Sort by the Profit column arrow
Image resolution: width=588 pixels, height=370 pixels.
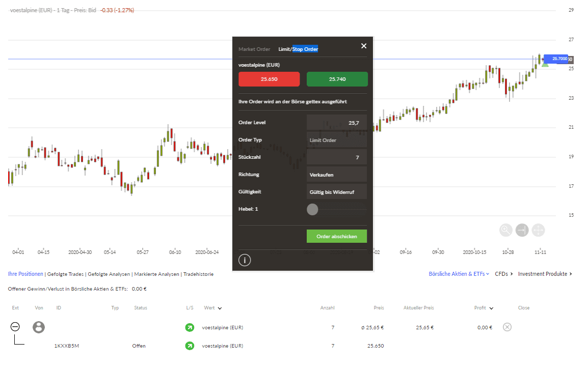(491, 308)
